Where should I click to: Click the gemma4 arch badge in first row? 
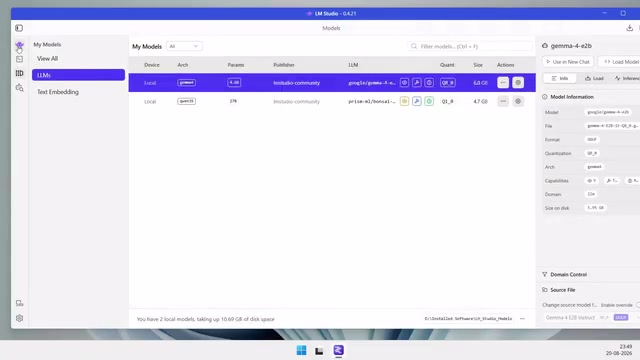pos(187,82)
